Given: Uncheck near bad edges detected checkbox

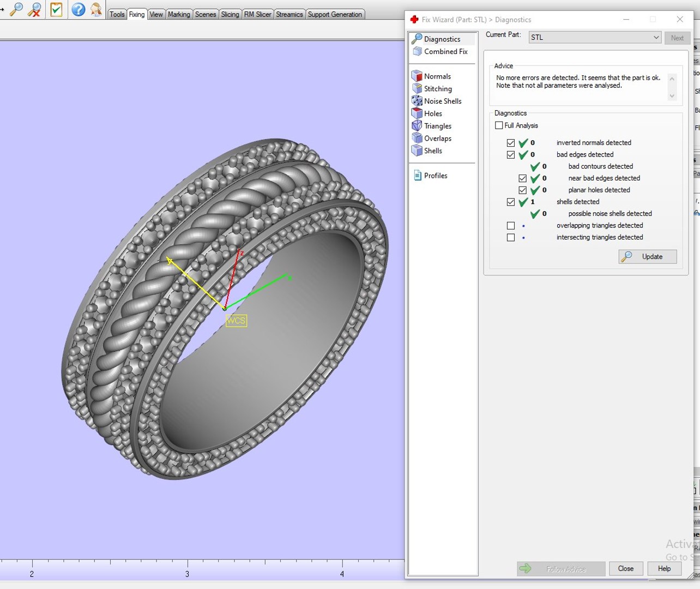Looking at the screenshot, I should point(523,178).
